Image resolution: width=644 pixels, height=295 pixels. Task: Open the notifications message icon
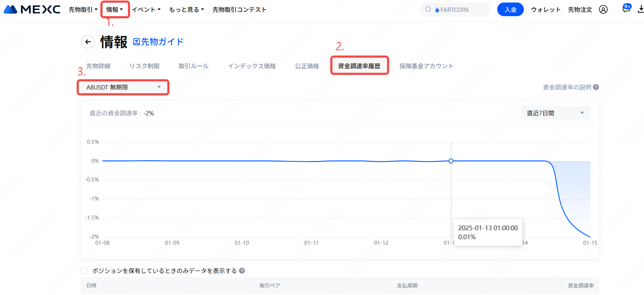[626, 9]
